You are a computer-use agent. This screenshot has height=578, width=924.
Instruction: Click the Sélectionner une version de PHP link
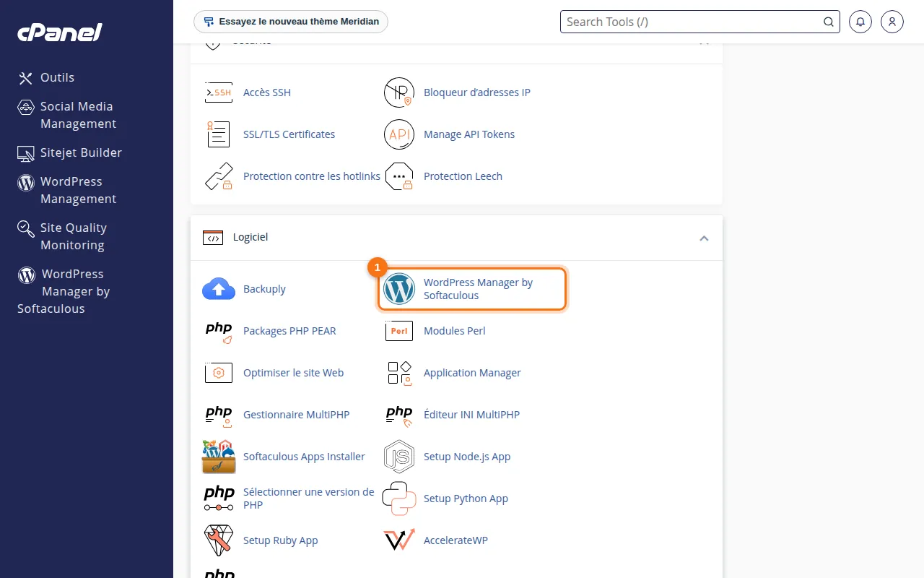coord(309,499)
